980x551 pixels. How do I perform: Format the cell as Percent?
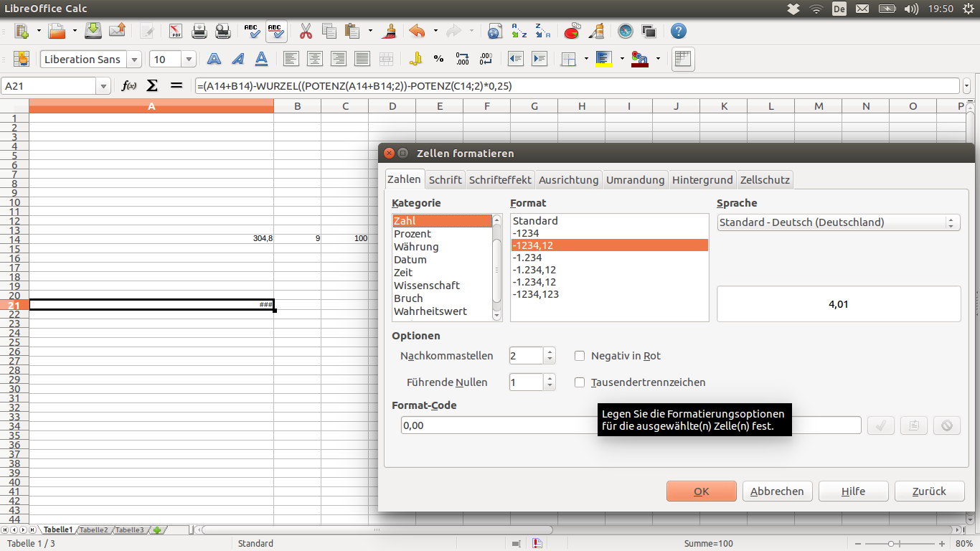(438, 60)
